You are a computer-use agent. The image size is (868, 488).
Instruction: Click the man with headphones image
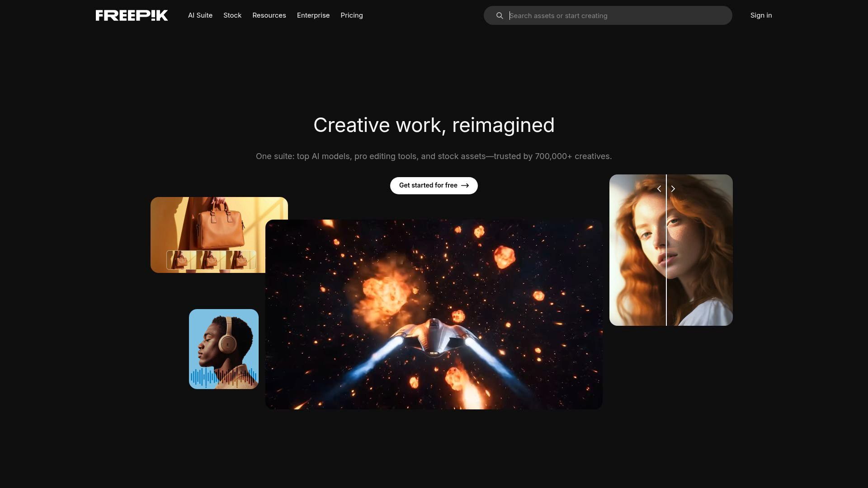(x=224, y=339)
